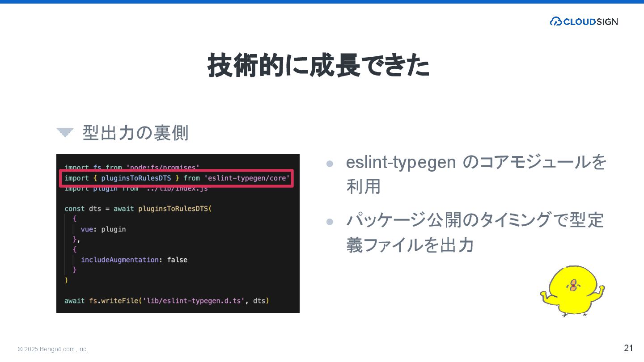
Task: Click the CloudSign cloud logo icon
Action: click(555, 21)
